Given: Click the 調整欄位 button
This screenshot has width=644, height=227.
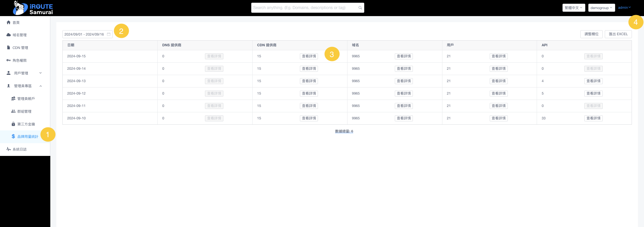Looking at the screenshot, I should coord(591,34).
